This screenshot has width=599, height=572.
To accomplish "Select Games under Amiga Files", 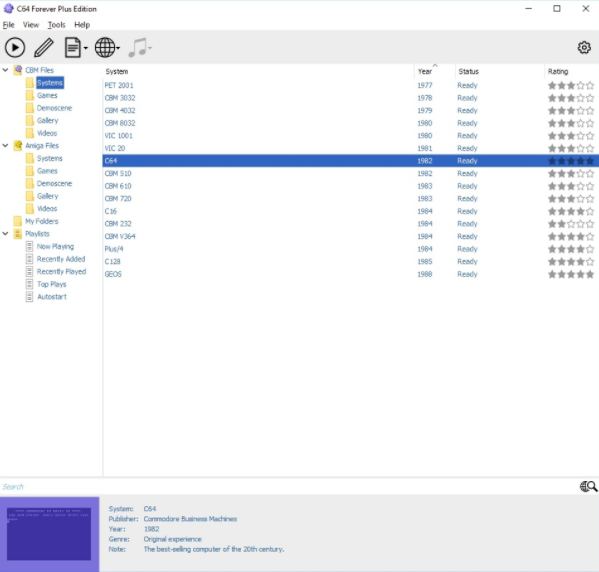I will pyautogui.click(x=47, y=171).
